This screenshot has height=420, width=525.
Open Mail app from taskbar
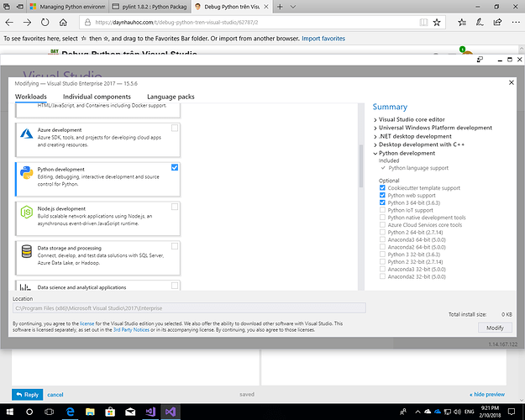point(130,412)
